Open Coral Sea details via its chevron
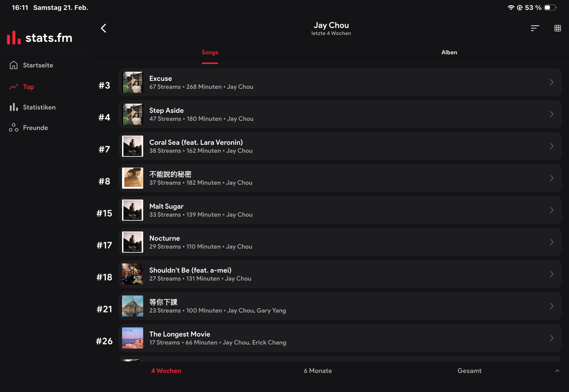 tap(552, 146)
